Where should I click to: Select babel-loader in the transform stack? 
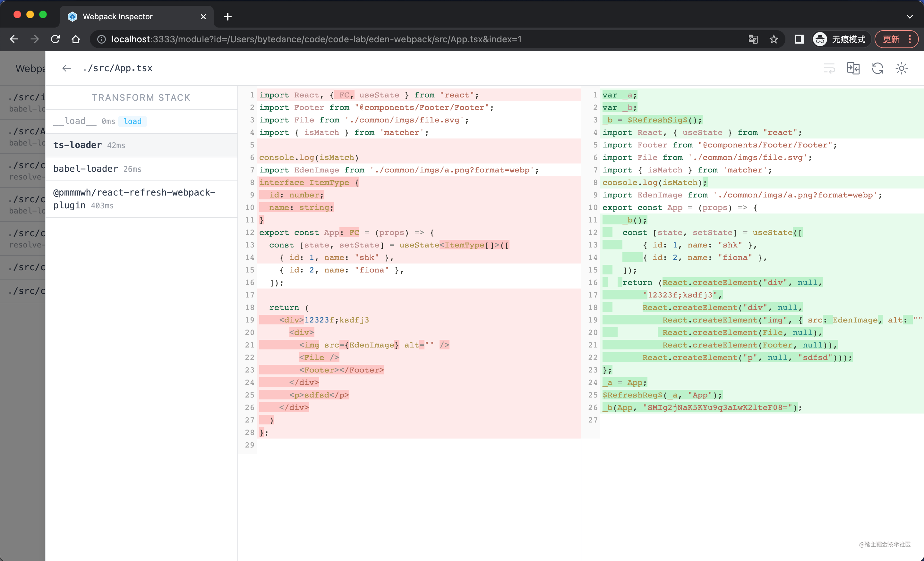141,169
